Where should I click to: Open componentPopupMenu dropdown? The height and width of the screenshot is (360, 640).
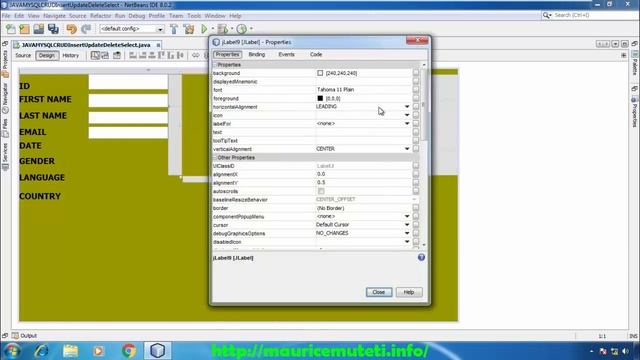(x=407, y=216)
